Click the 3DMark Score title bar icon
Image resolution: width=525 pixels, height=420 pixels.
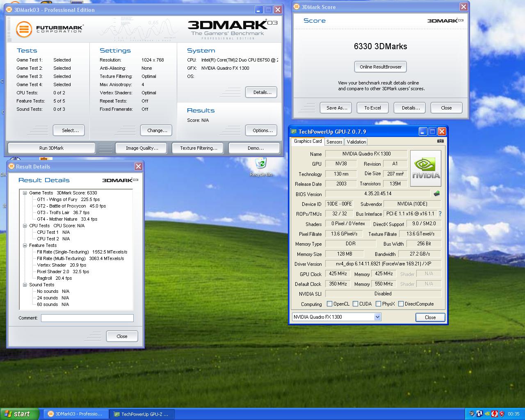[297, 7]
